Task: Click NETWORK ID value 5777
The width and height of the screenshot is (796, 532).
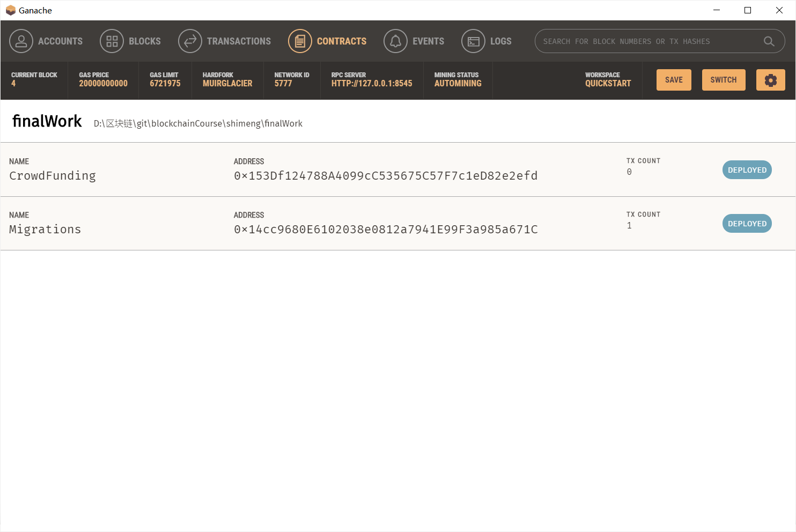Action: [x=283, y=84]
